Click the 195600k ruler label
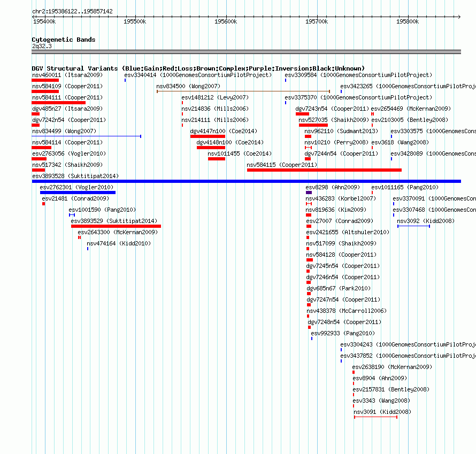This screenshot has width=476, height=454. [x=226, y=21]
